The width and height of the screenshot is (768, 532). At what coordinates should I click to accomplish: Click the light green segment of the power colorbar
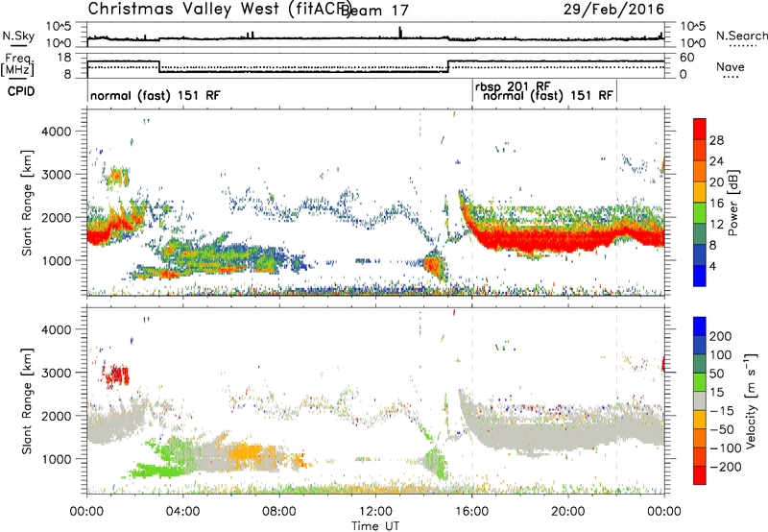pos(700,213)
